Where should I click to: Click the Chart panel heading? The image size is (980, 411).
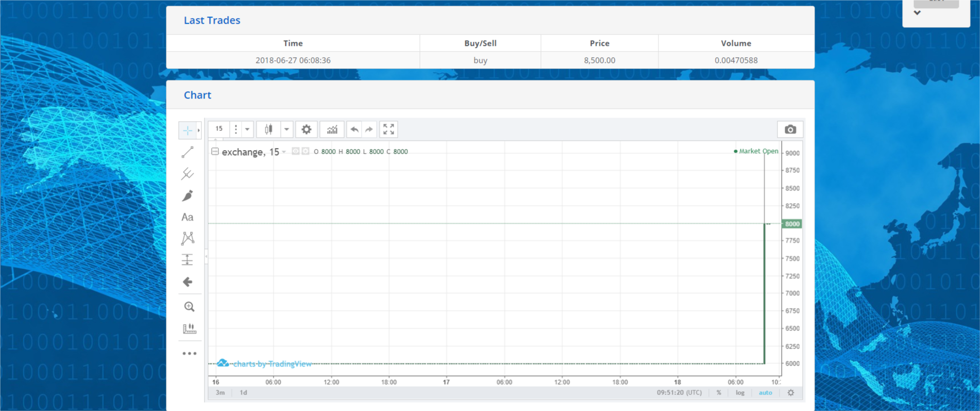click(x=197, y=95)
